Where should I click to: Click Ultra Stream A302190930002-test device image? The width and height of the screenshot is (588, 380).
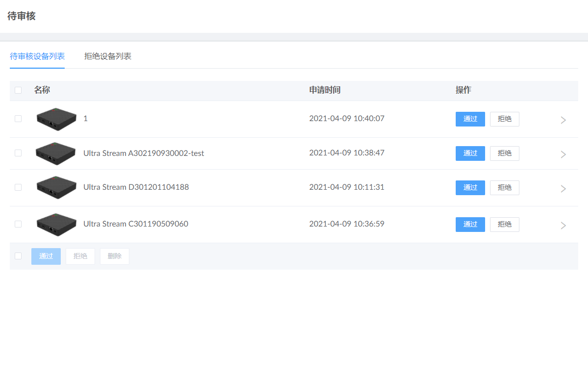click(x=56, y=153)
